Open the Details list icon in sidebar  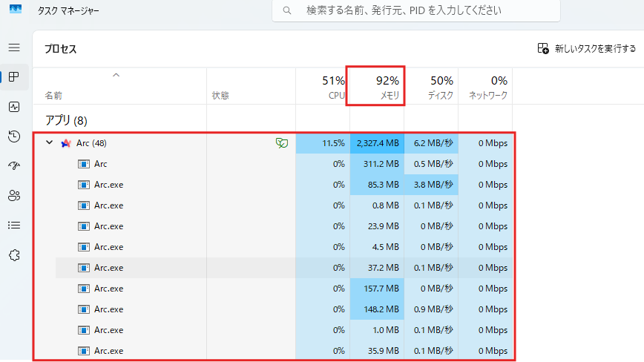(x=14, y=226)
